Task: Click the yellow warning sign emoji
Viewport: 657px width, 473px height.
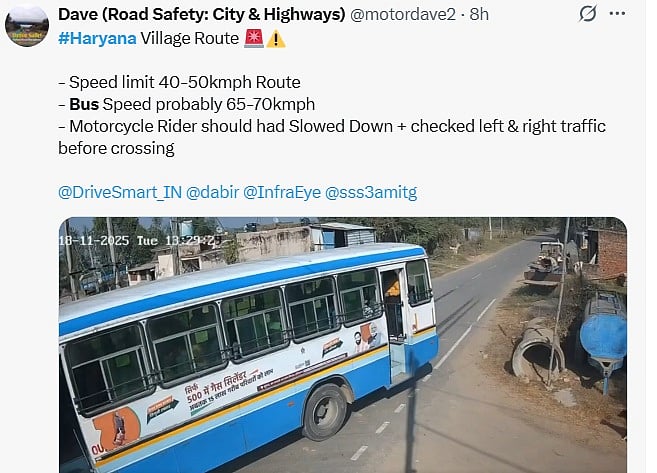Action: coord(276,39)
